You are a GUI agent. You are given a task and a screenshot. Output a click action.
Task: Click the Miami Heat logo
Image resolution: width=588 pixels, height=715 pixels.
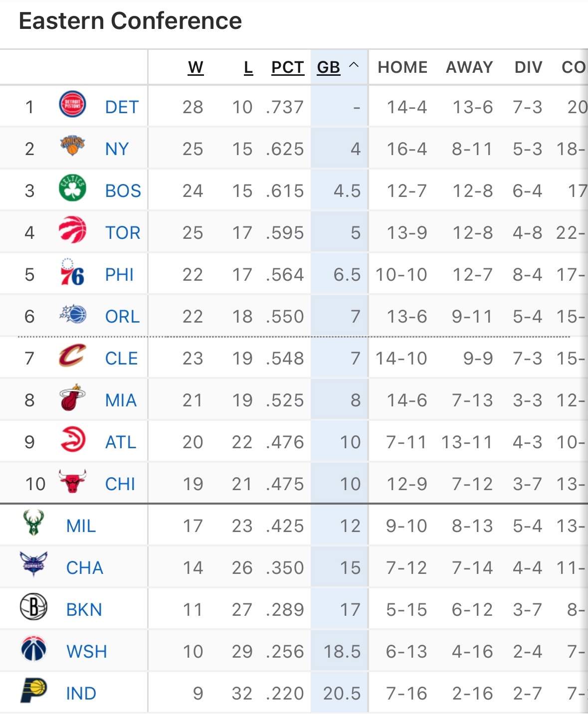72,397
